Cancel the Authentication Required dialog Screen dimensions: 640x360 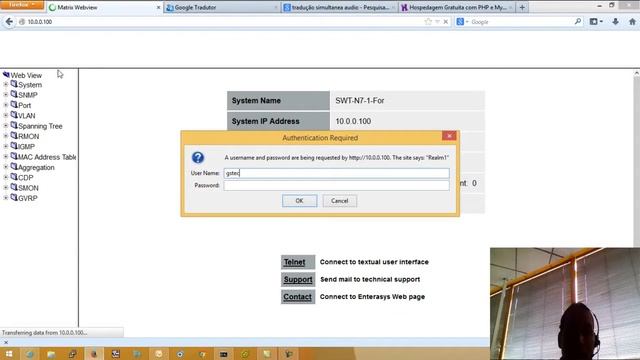(340, 201)
